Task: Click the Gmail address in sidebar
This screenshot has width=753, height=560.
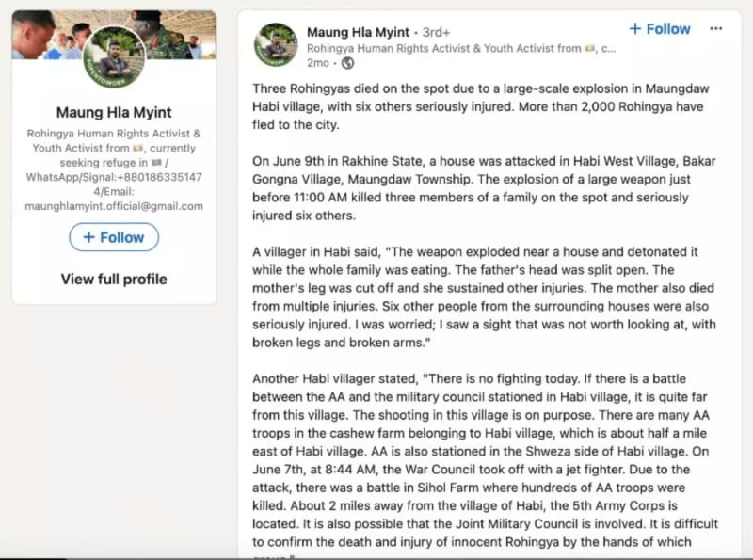Action: click(x=114, y=206)
